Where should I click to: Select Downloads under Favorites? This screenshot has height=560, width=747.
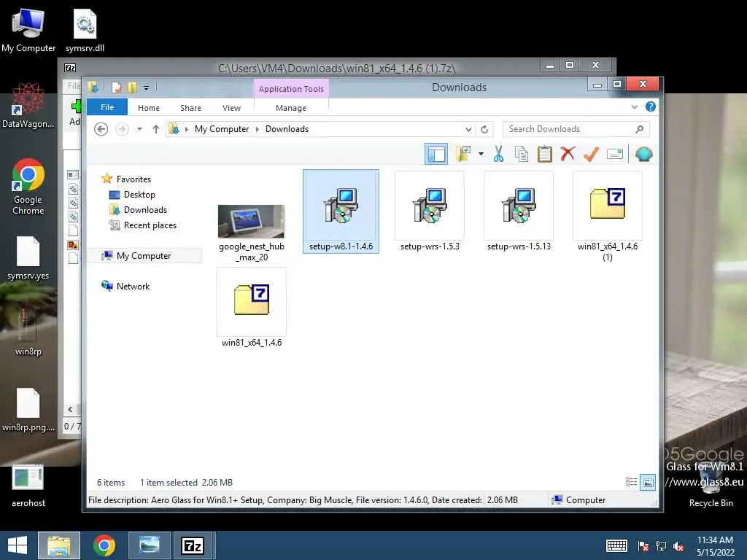click(138, 209)
